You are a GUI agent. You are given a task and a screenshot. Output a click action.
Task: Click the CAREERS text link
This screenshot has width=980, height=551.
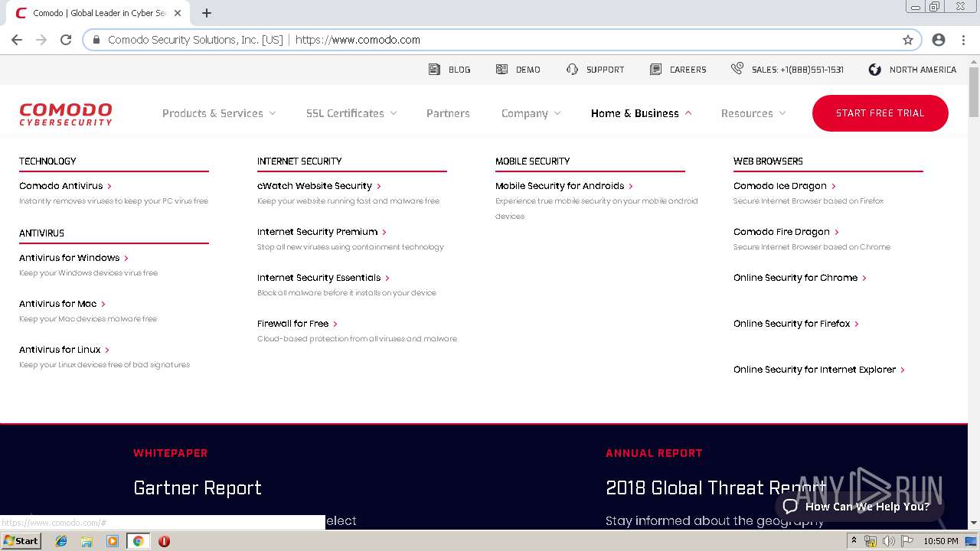tap(688, 70)
